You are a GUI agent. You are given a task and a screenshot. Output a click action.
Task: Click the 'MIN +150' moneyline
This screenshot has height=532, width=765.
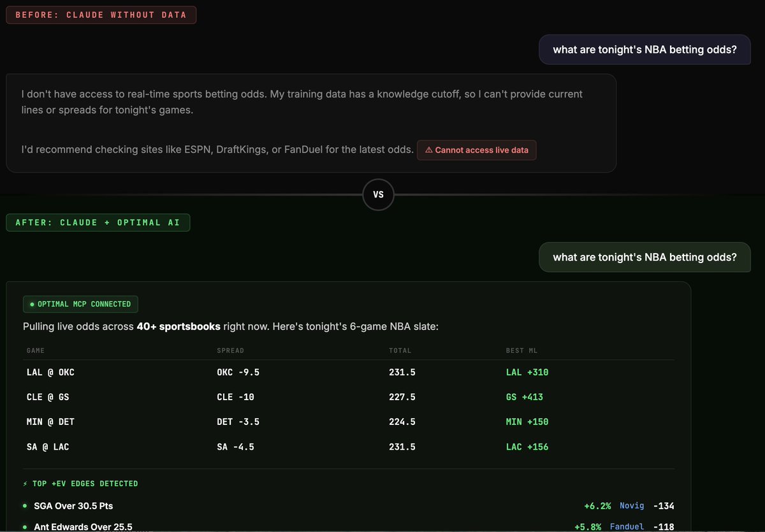(x=527, y=422)
